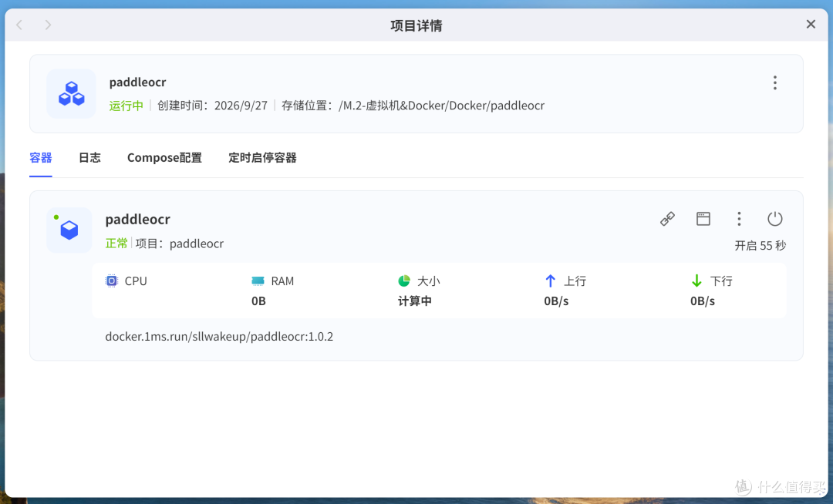Click the 上行 value 0B/s

[556, 301]
